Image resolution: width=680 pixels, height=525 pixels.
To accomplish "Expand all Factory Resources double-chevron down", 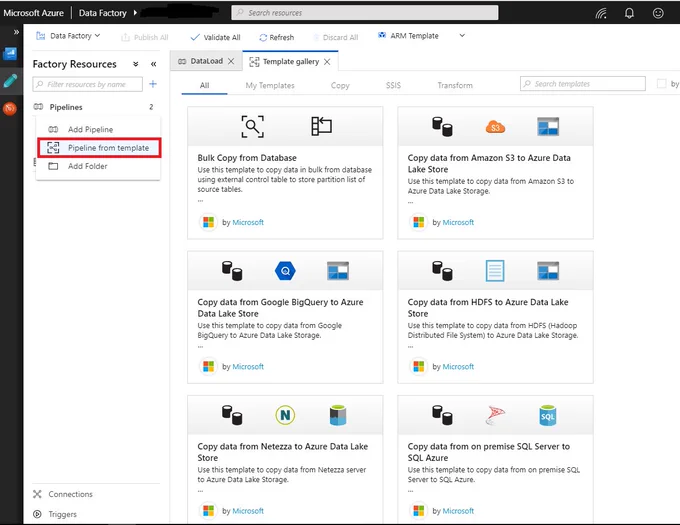I will click(x=136, y=64).
